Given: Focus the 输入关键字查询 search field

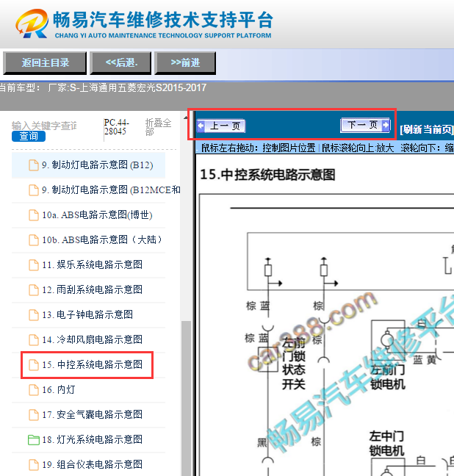Looking at the screenshot, I should [44, 126].
